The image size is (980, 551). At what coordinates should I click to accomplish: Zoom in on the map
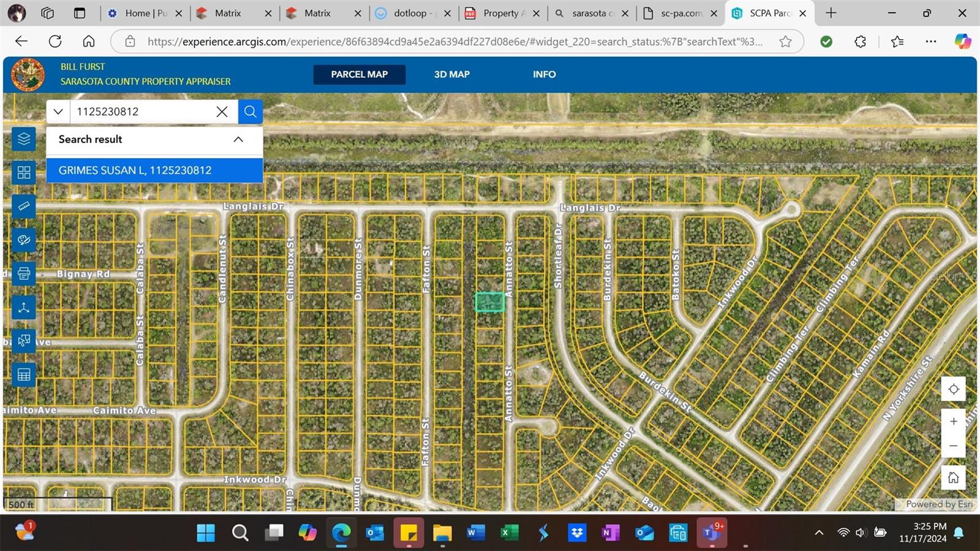pos(953,422)
